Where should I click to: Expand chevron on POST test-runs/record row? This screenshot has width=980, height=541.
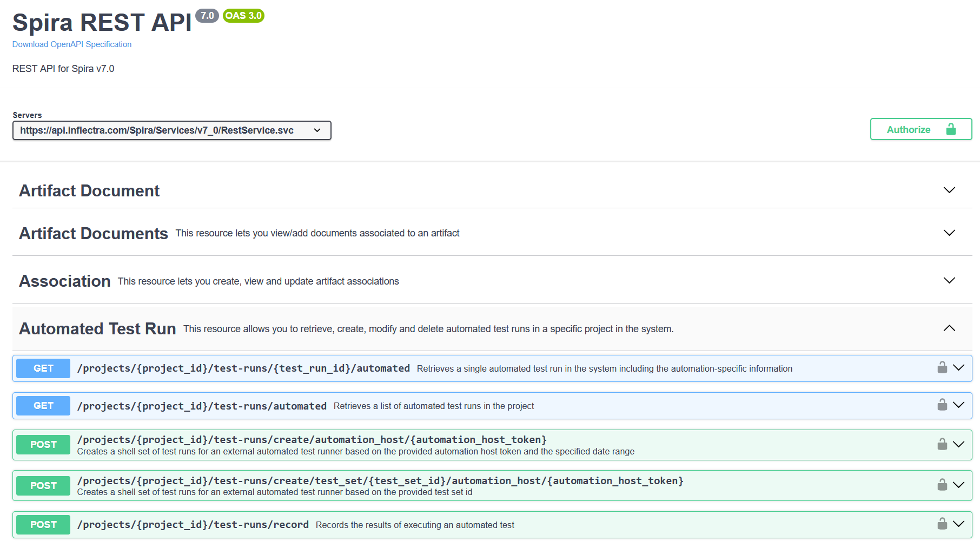(x=959, y=524)
